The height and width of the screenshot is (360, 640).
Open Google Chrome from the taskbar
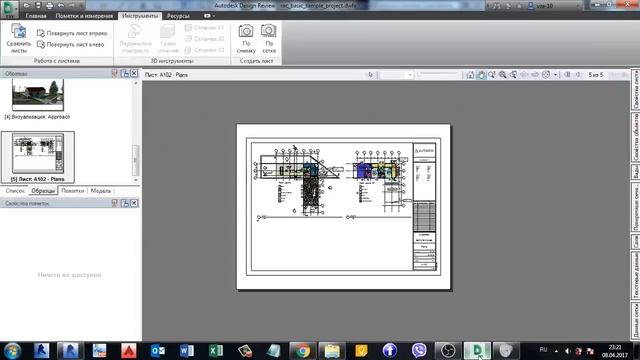tap(302, 351)
